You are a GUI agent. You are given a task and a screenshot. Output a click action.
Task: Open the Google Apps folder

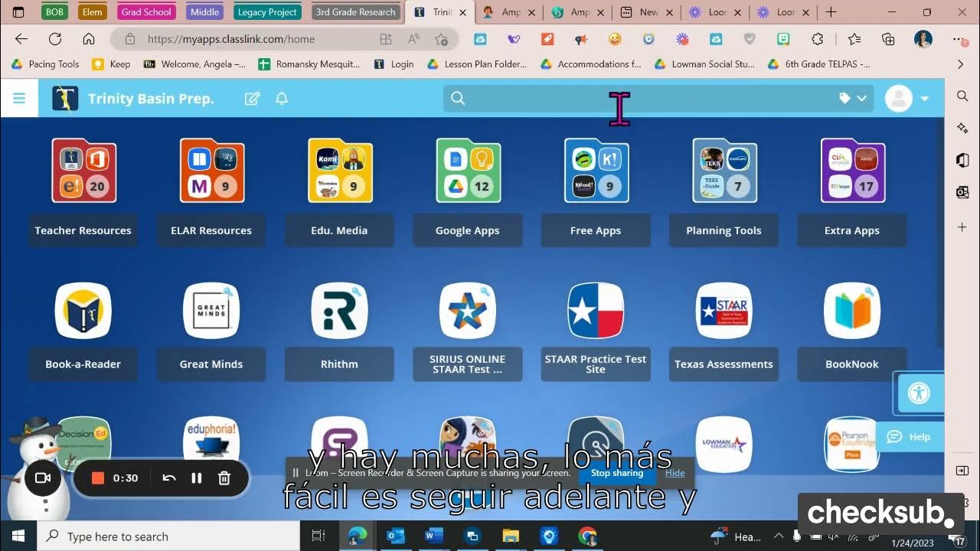[x=468, y=171]
